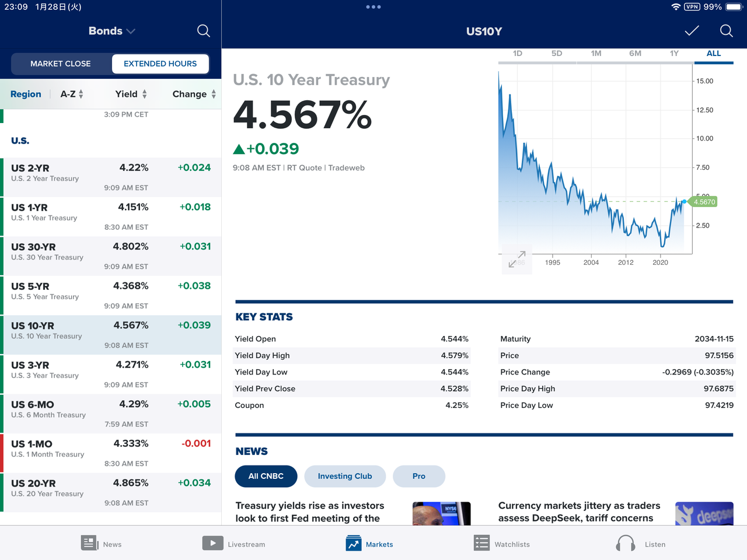Image resolution: width=747 pixels, height=560 pixels.
Task: Sort the list by Change
Action: click(x=194, y=94)
